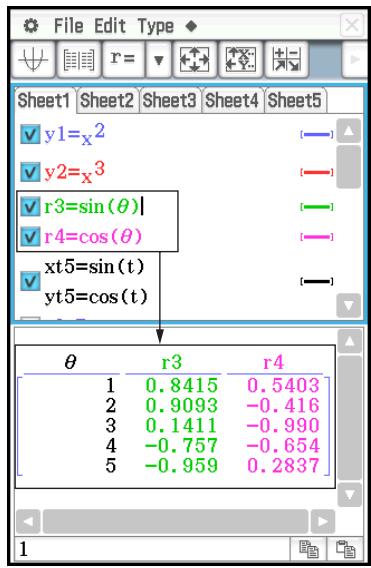Select the θ column header
The width and height of the screenshot is (371, 568).
click(71, 362)
